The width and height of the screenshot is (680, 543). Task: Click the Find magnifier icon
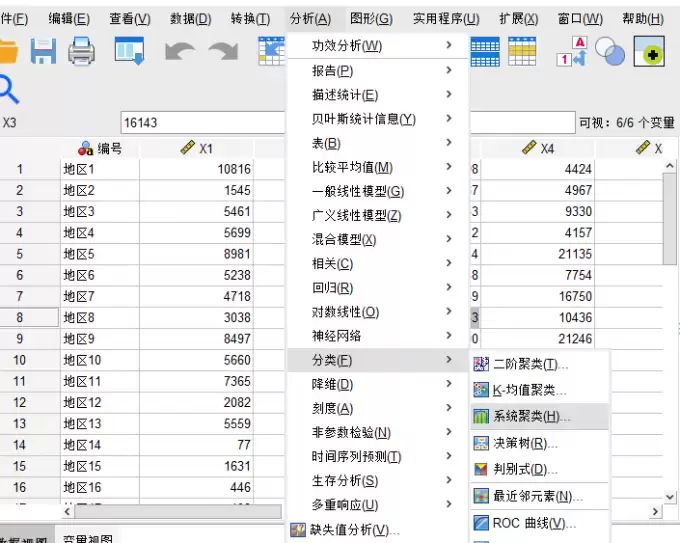click(9, 89)
